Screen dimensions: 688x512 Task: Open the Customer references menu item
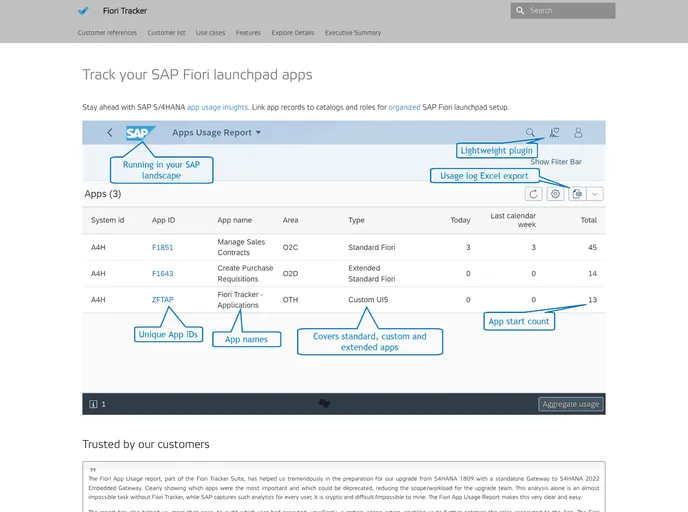coord(107,32)
